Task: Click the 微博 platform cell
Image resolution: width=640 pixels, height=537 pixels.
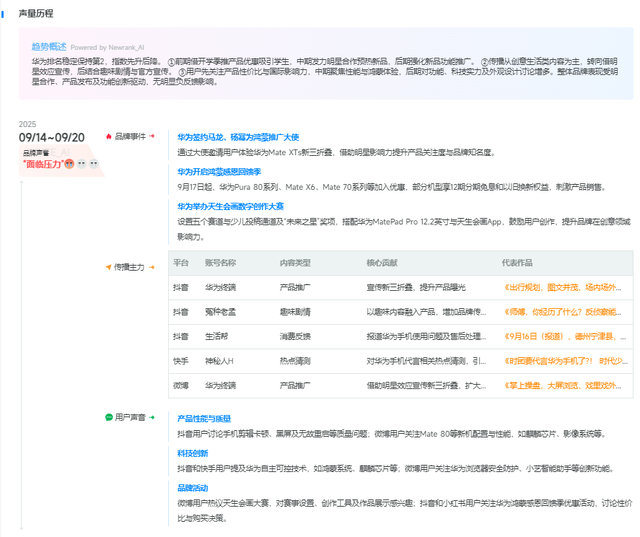Action: click(x=181, y=386)
